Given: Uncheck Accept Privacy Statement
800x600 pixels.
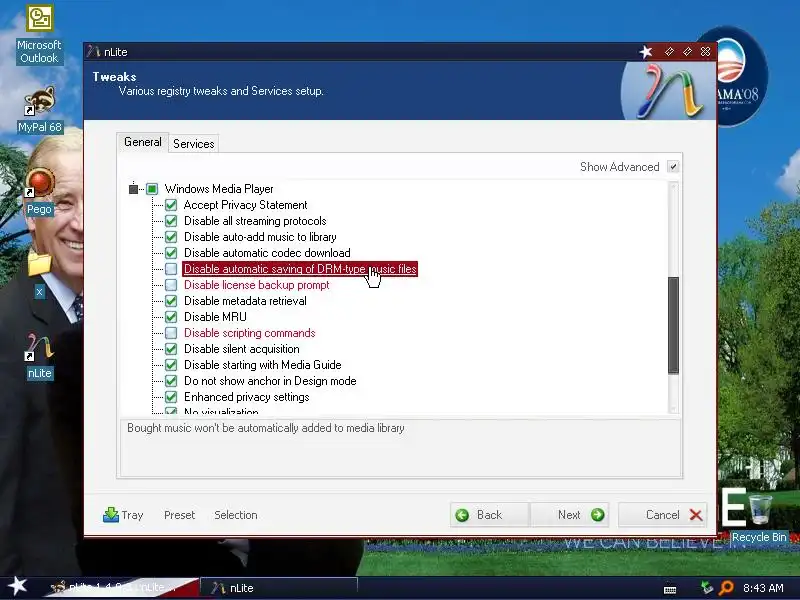Looking at the screenshot, I should [171, 205].
